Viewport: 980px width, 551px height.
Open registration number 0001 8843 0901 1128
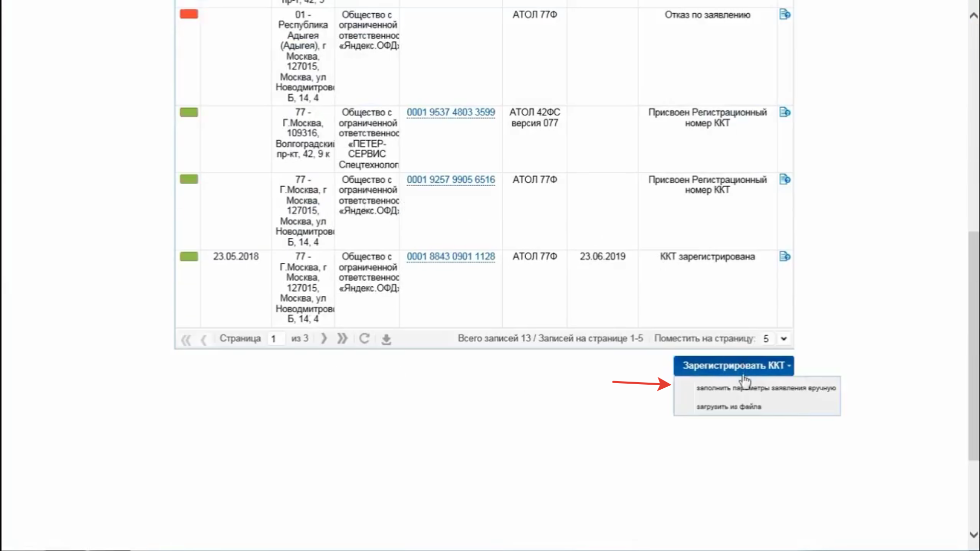pyautogui.click(x=451, y=257)
